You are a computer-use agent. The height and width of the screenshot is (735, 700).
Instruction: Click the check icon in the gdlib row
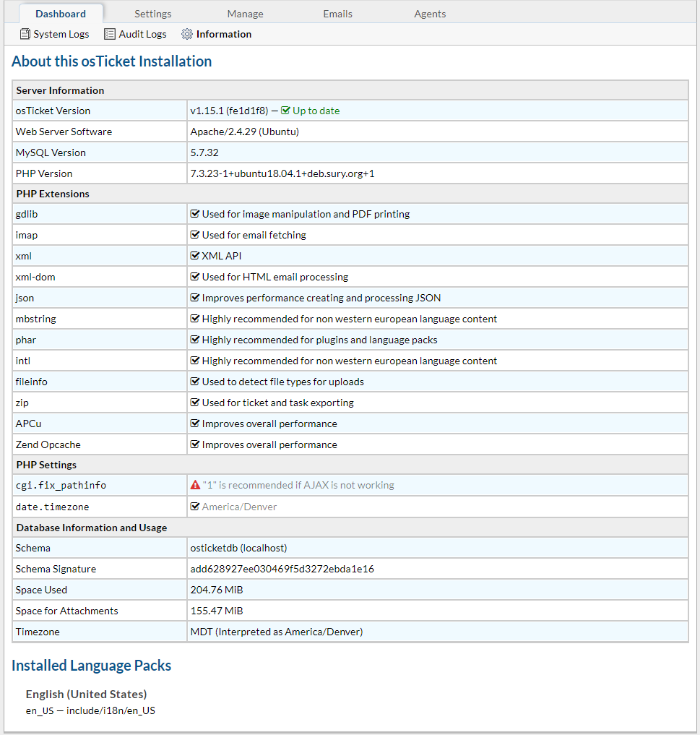(x=195, y=214)
